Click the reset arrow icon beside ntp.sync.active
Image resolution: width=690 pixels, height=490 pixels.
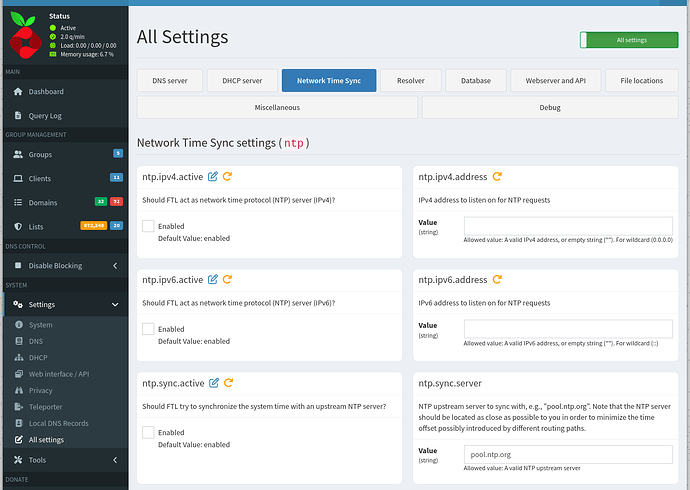pyautogui.click(x=228, y=383)
